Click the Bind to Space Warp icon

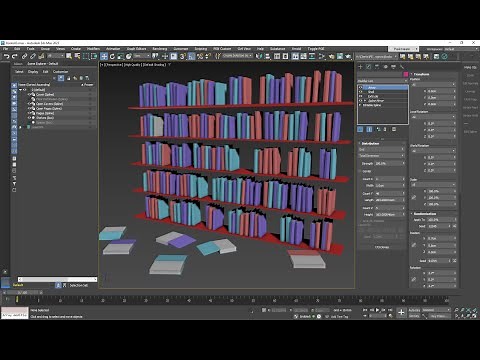41,56
